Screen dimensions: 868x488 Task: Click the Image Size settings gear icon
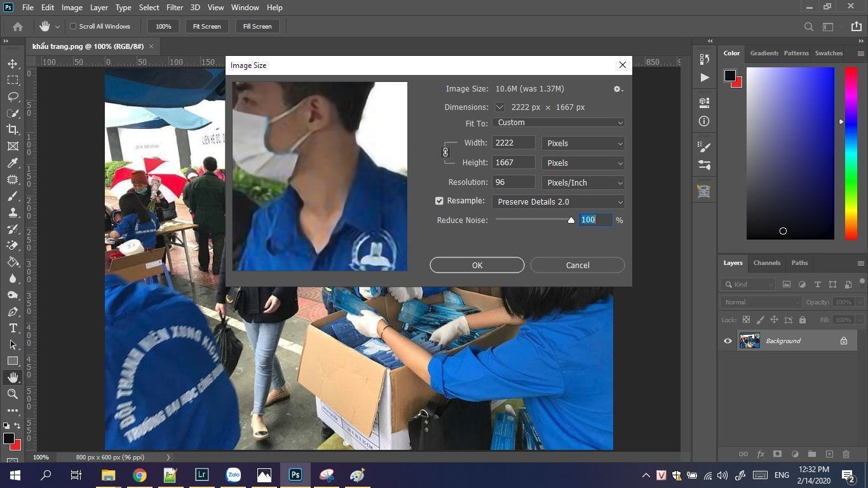[617, 89]
